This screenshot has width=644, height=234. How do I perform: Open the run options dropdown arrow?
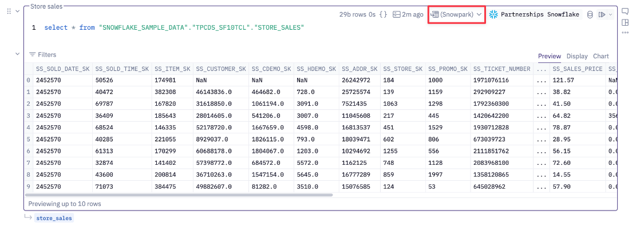(x=610, y=14)
